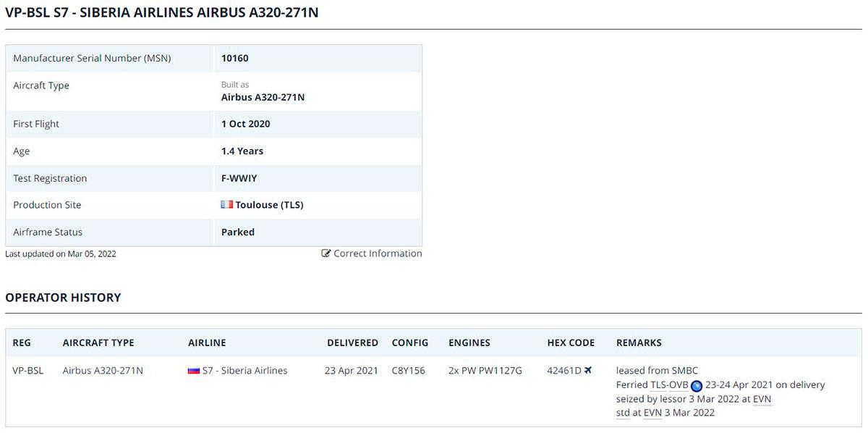This screenshot has width=868, height=433.
Task: Click the Airframe Status value Parked
Action: point(238,232)
